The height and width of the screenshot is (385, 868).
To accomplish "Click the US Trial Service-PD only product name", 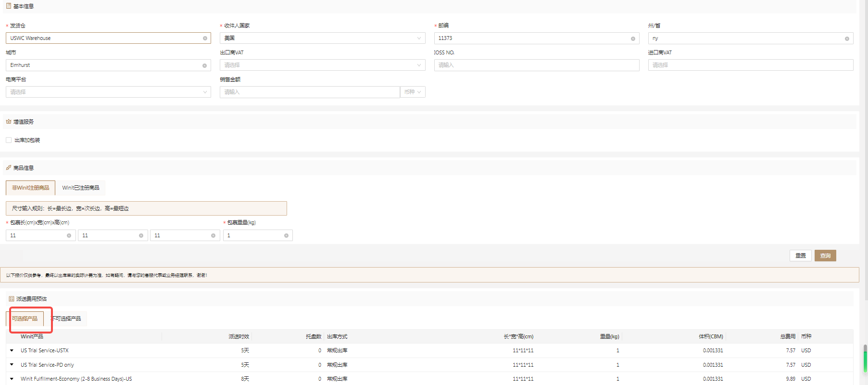I will click(x=47, y=365).
